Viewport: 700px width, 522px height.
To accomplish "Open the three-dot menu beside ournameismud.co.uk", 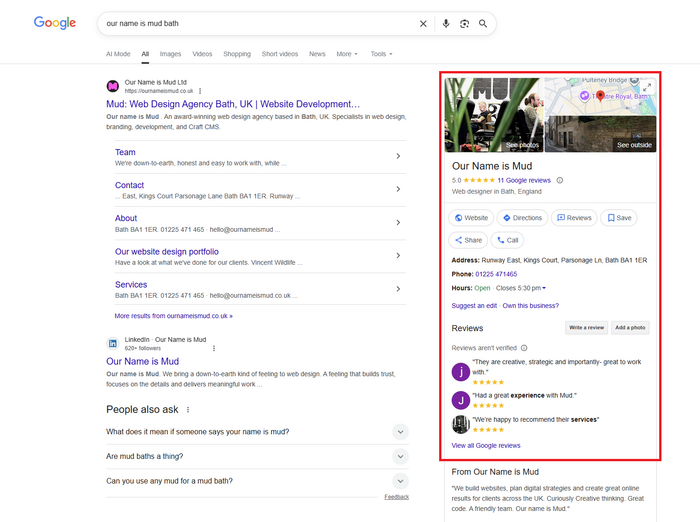I will (199, 91).
